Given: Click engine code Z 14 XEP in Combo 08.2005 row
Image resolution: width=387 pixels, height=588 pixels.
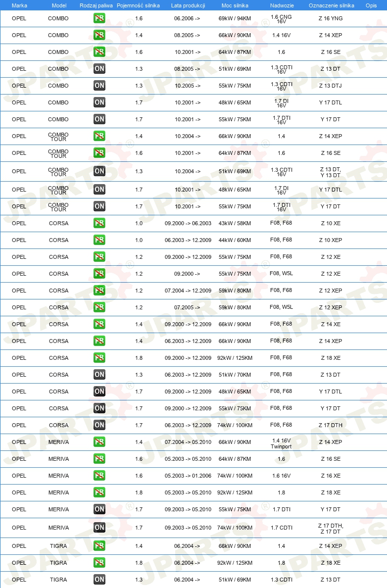Looking at the screenshot, I should (x=331, y=35).
